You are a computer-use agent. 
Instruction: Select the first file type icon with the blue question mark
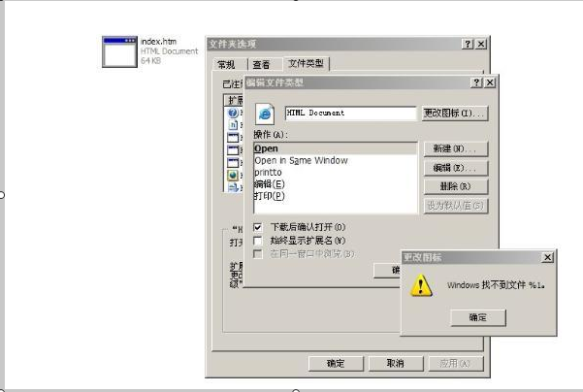(233, 114)
